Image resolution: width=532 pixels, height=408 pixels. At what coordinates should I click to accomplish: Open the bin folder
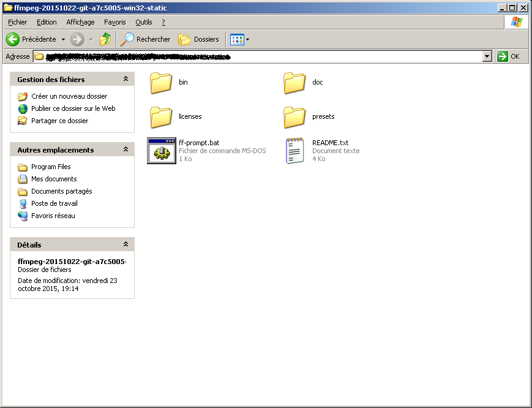coord(162,82)
